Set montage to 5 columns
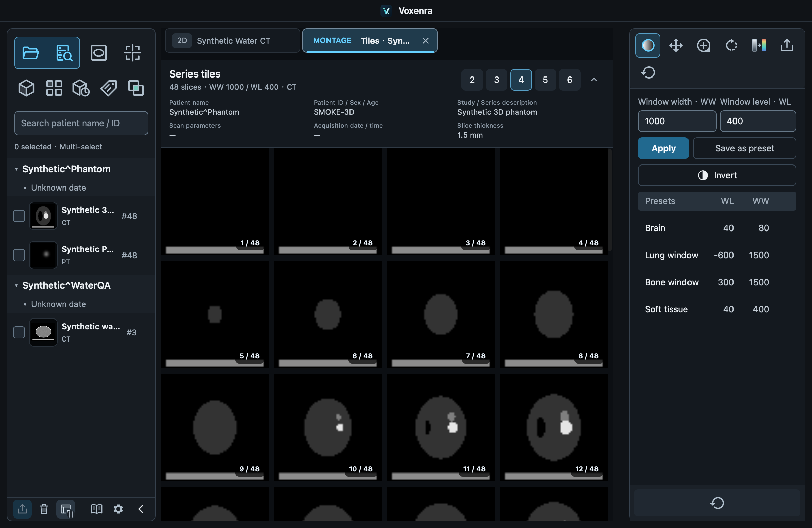812x528 pixels. 545,80
